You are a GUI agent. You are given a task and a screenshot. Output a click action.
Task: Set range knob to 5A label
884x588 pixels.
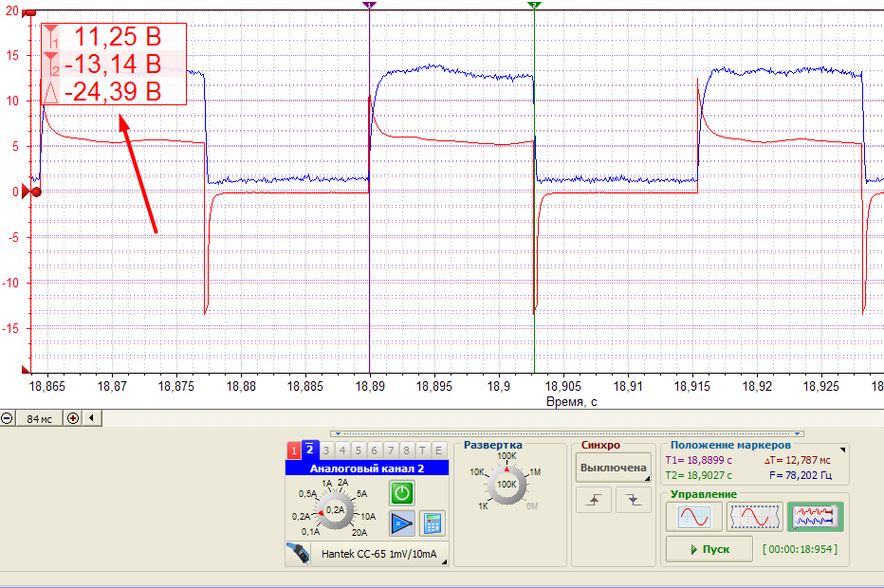[362, 494]
